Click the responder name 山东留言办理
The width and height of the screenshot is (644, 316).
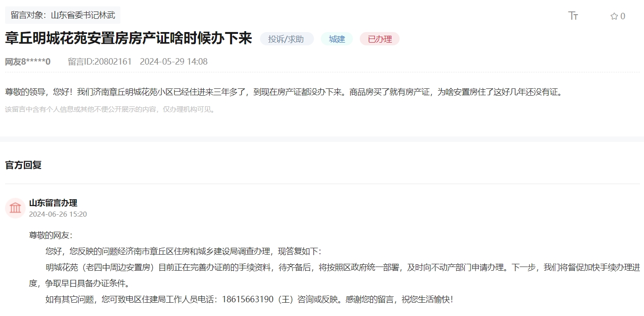point(53,203)
